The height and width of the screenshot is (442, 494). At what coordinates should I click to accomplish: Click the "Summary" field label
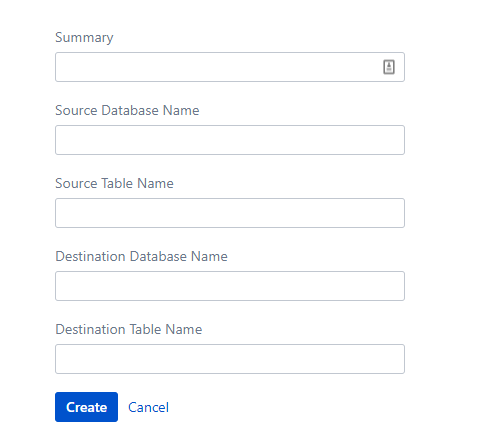pos(84,37)
